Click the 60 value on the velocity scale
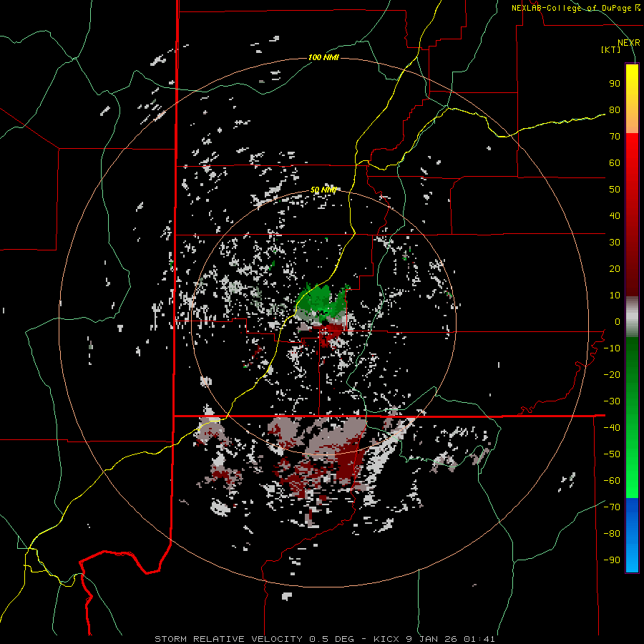Screen dimensions: 644x644 615,163
